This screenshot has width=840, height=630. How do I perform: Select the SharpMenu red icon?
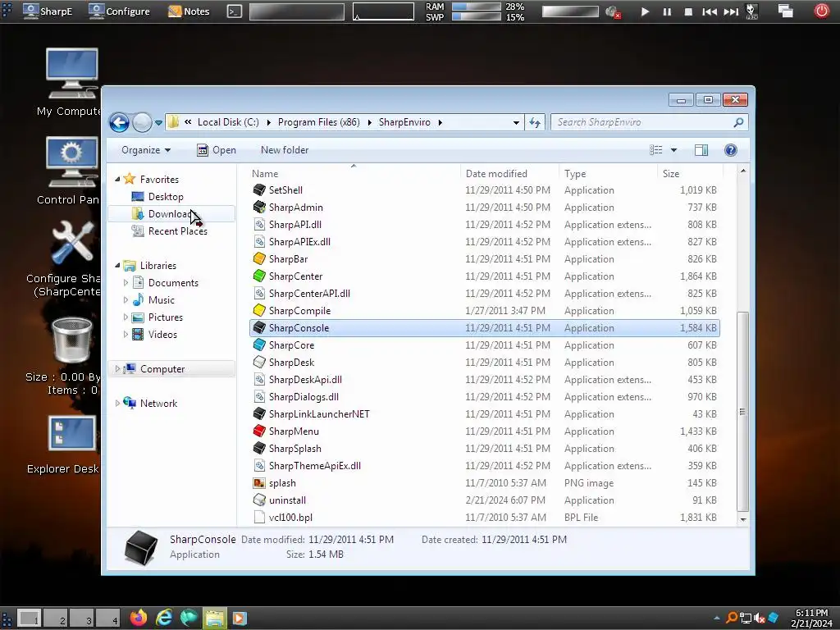259,431
